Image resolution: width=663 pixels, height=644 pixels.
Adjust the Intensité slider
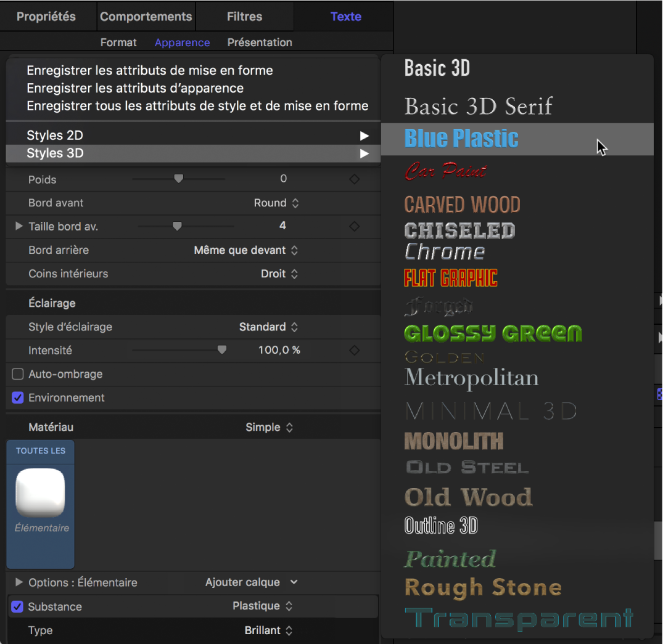[221, 349]
